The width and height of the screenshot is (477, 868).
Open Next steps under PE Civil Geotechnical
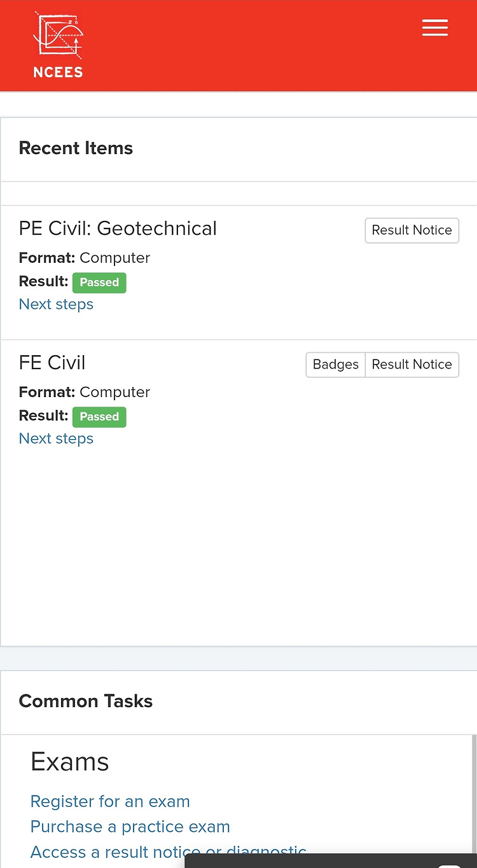coord(56,304)
